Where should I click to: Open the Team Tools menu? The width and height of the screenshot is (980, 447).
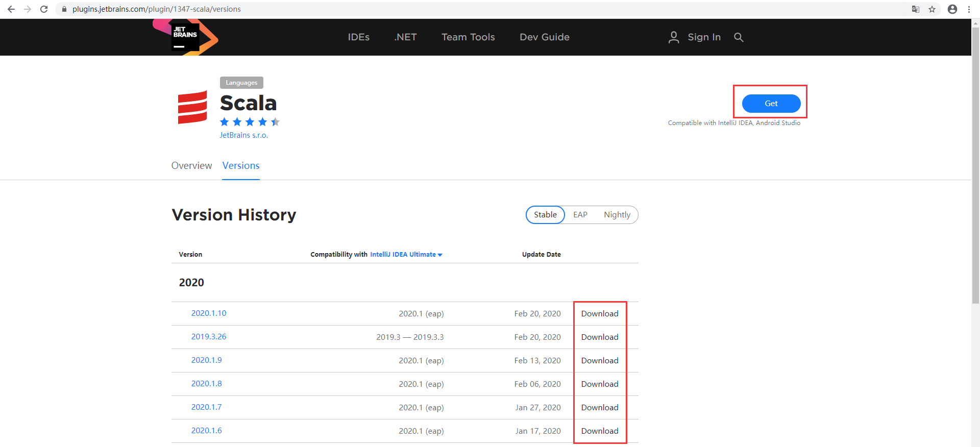468,37
